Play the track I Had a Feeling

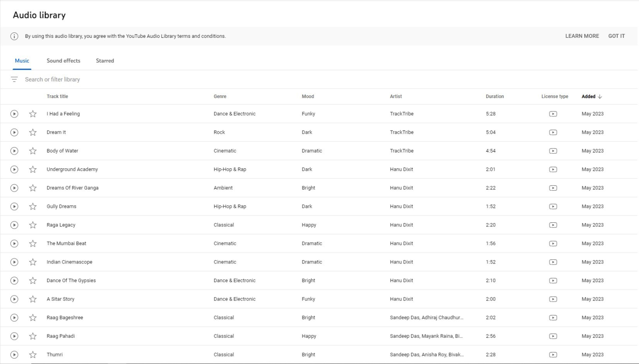pos(14,114)
